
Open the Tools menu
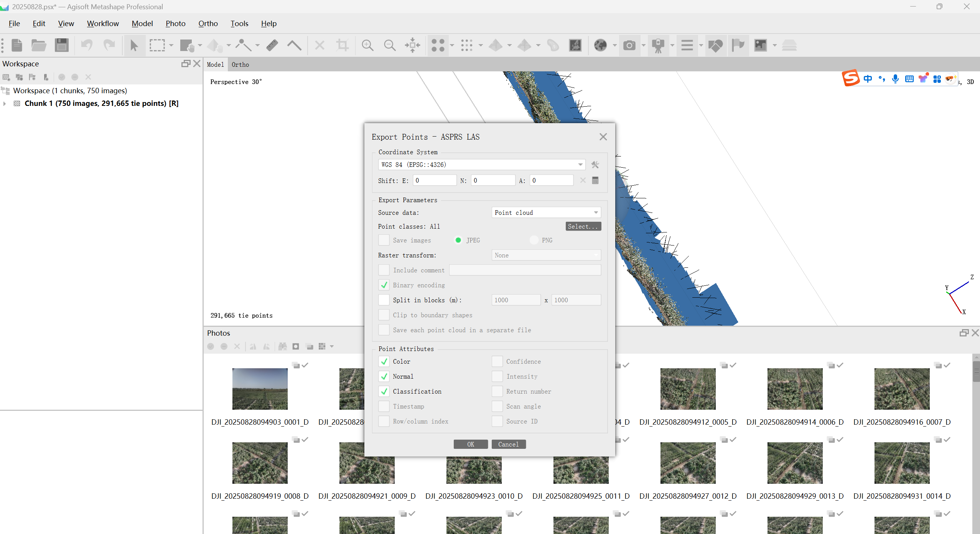pyautogui.click(x=239, y=23)
